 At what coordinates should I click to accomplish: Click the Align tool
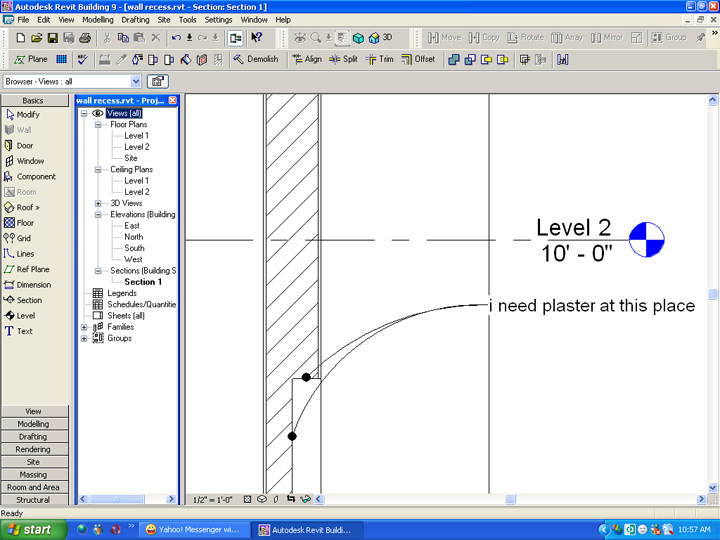tap(306, 59)
